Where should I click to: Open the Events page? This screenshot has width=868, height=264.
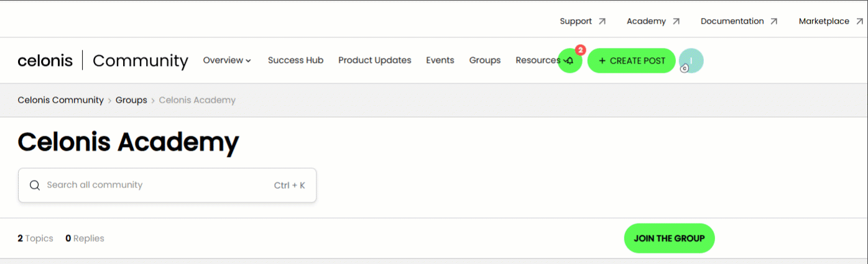point(440,60)
